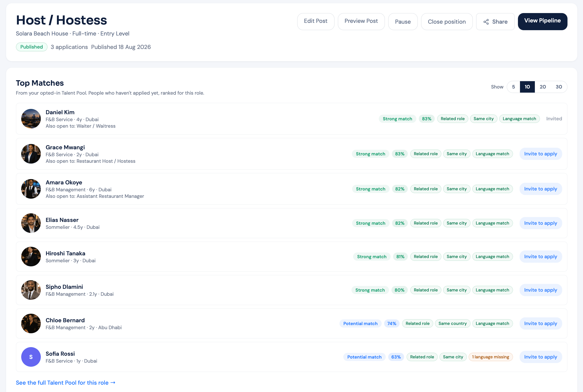The image size is (583, 392).
Task: Click Sofia Rossi's 63% score badge
Action: pyautogui.click(x=396, y=357)
